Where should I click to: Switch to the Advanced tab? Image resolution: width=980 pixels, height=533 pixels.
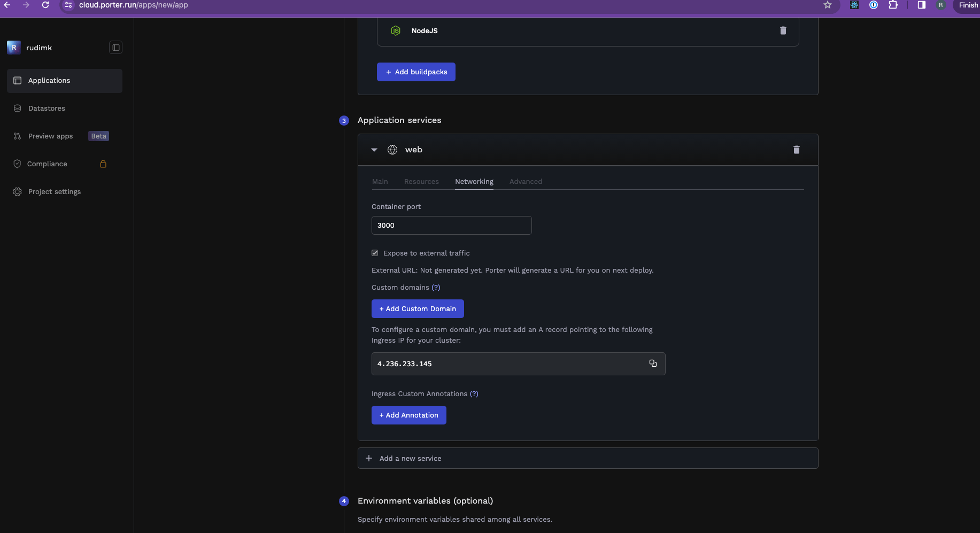[x=526, y=182]
